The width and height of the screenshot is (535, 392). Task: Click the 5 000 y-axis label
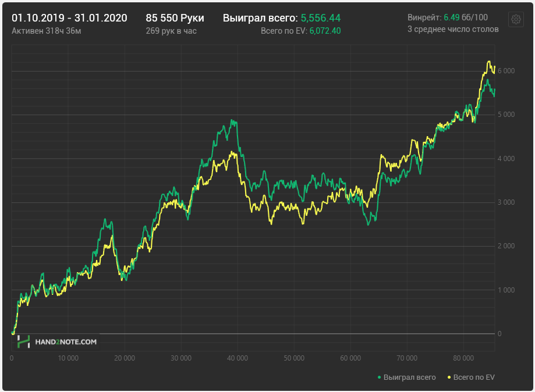coord(506,115)
